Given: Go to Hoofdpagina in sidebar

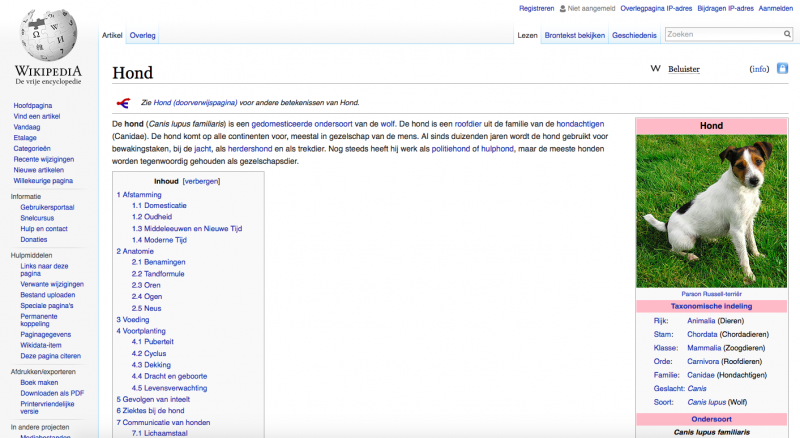Looking at the screenshot, I should pos(33,106).
